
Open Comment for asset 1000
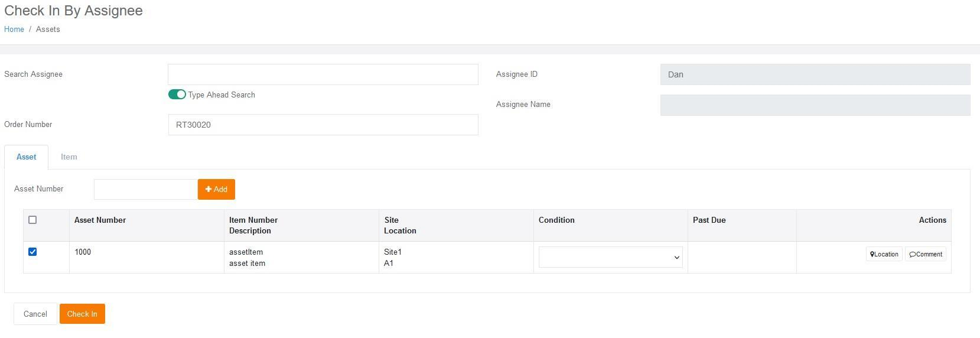tap(926, 254)
